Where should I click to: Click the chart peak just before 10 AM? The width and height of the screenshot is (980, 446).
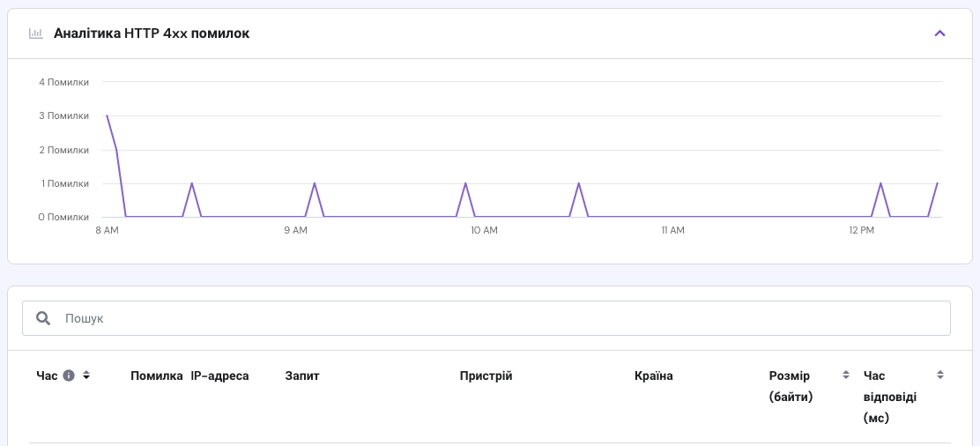pyautogui.click(x=465, y=183)
